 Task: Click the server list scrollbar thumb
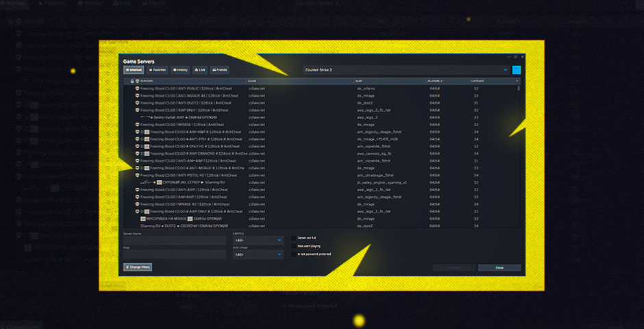click(x=518, y=88)
